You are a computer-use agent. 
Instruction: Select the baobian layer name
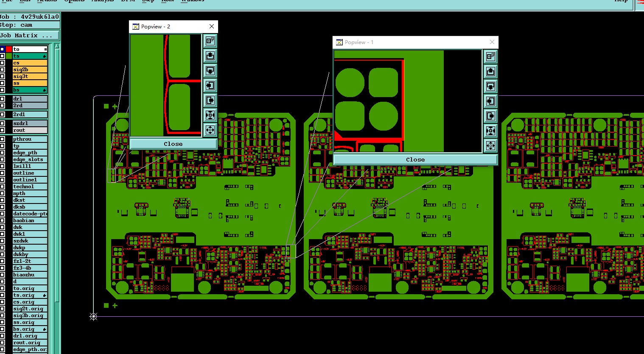point(30,220)
